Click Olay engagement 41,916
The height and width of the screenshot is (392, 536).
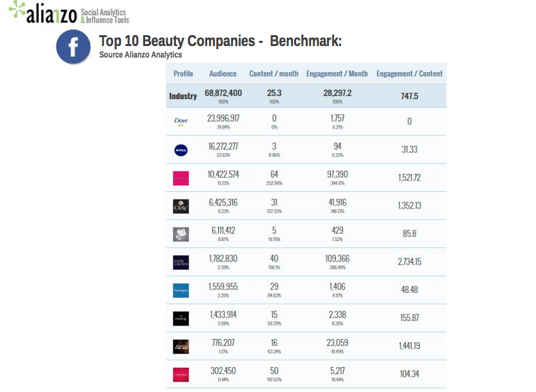(x=337, y=202)
